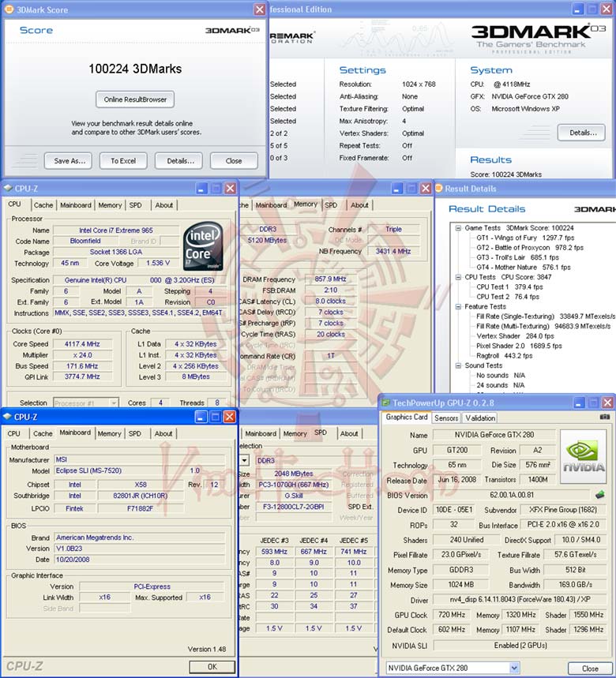Open the GPU selector dropdown in GPU-Z
This screenshot has height=678, width=616.
(x=514, y=668)
